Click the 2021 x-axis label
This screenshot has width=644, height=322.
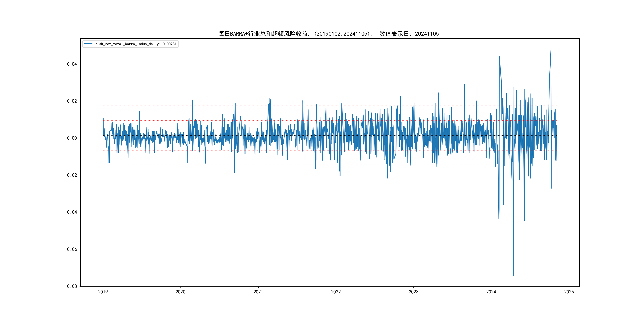(x=258, y=292)
